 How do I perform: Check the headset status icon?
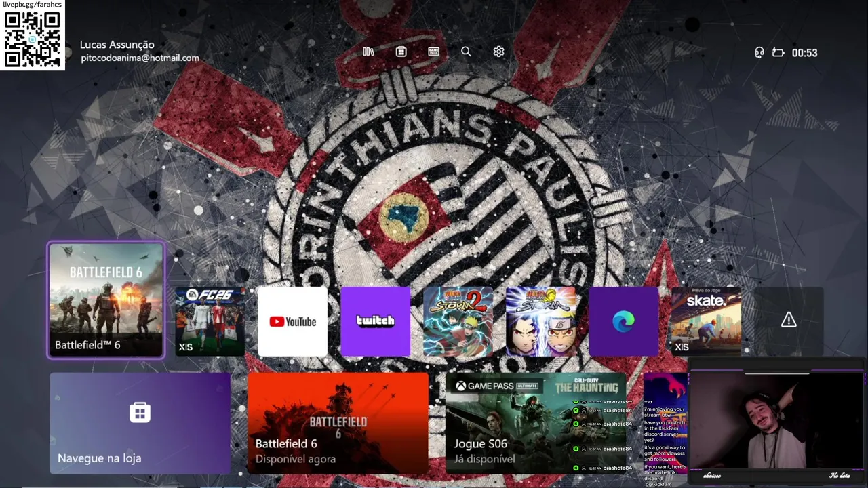(759, 52)
